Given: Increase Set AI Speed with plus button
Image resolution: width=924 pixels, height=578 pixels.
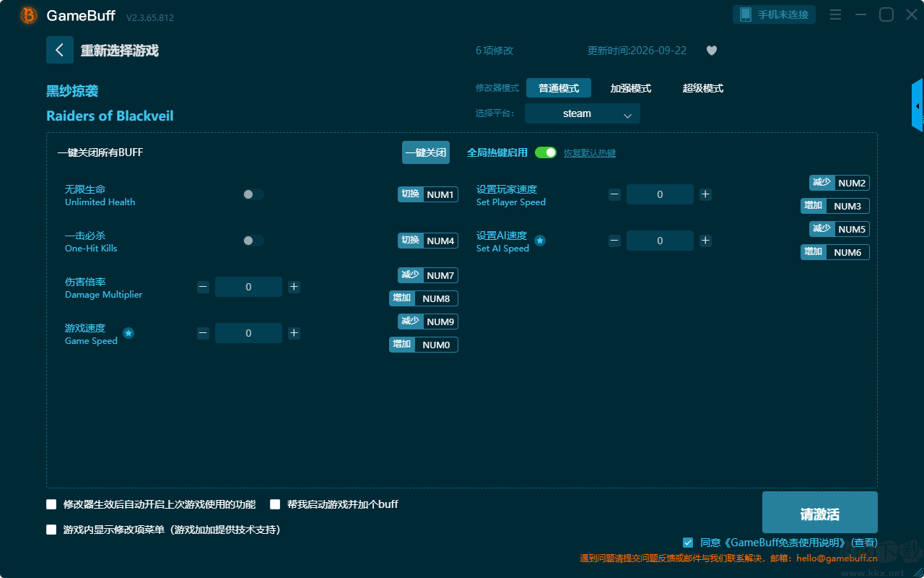Looking at the screenshot, I should click(x=705, y=241).
